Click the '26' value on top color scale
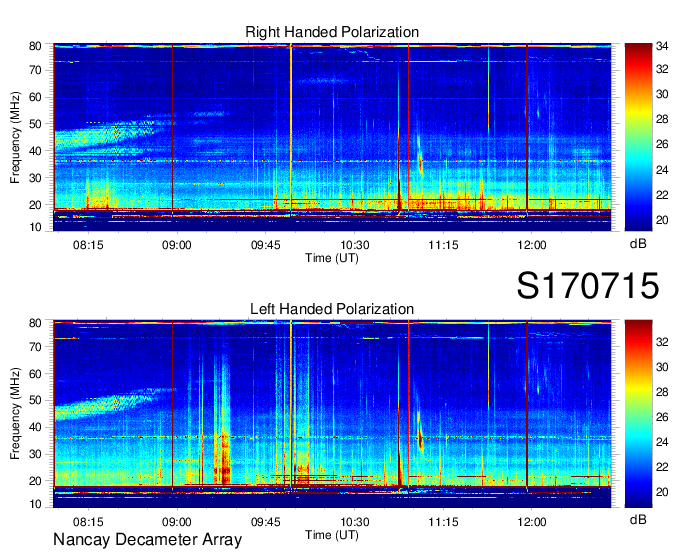680x552 pixels. coord(662,144)
